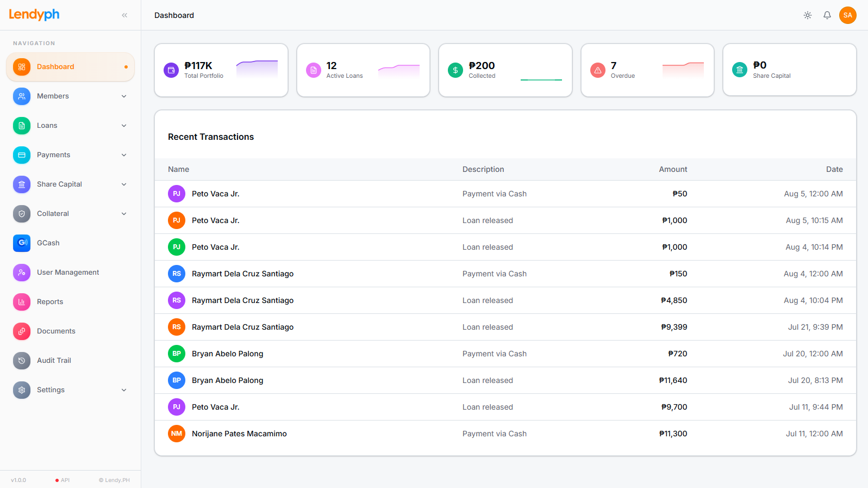Click the Documents sidebar icon
The image size is (868, 488).
22,331
